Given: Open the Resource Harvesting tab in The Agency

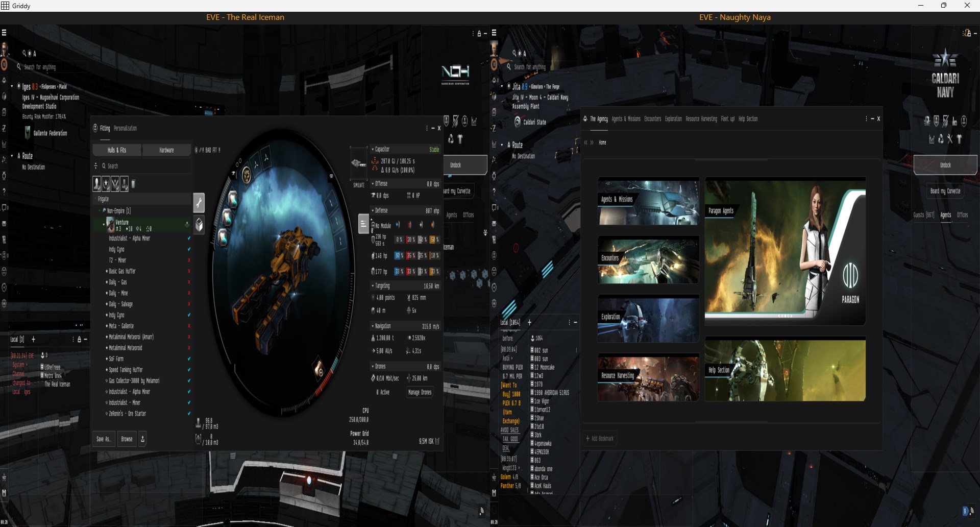Looking at the screenshot, I should (x=701, y=119).
